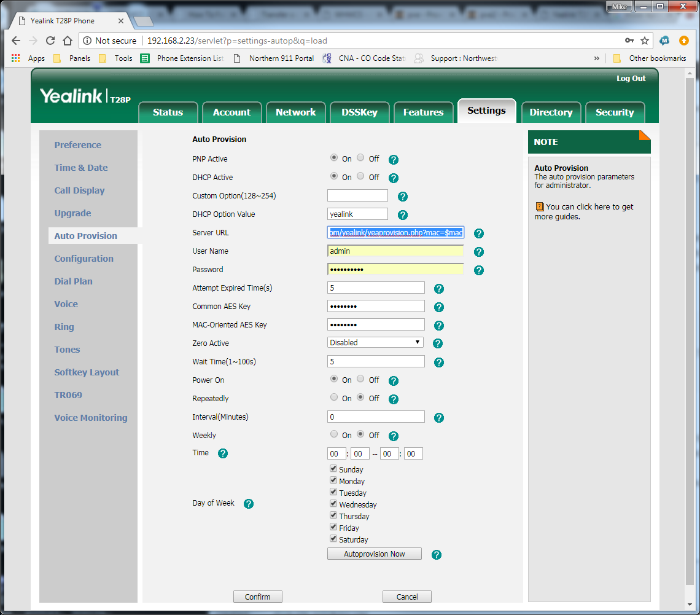
Task: Open help for Autoprovision Now button
Action: pos(436,555)
